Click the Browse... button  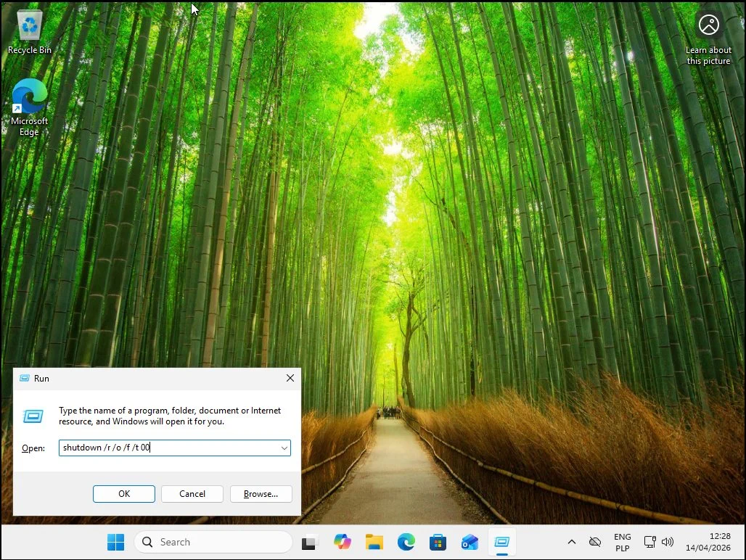(x=261, y=494)
